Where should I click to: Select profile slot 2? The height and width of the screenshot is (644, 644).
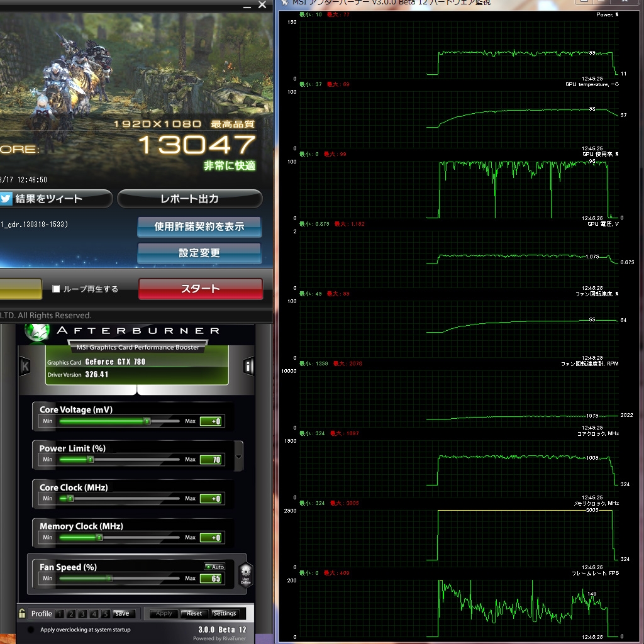click(x=71, y=614)
